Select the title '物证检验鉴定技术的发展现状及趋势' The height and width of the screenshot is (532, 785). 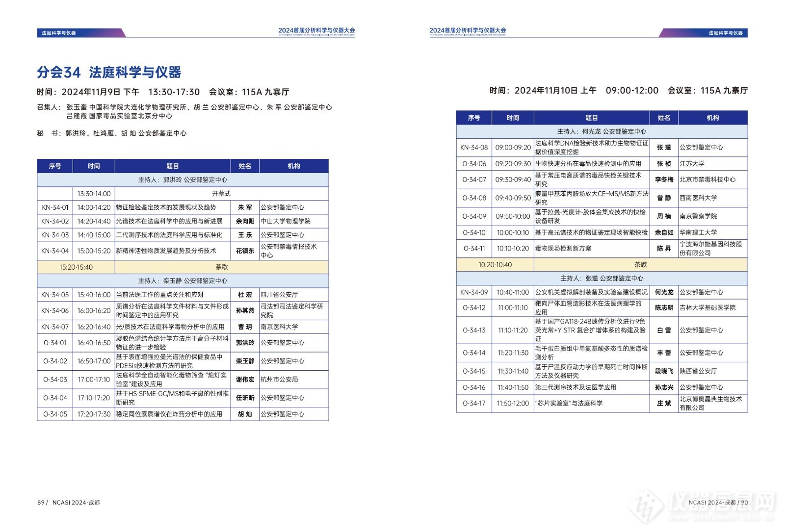(x=166, y=207)
